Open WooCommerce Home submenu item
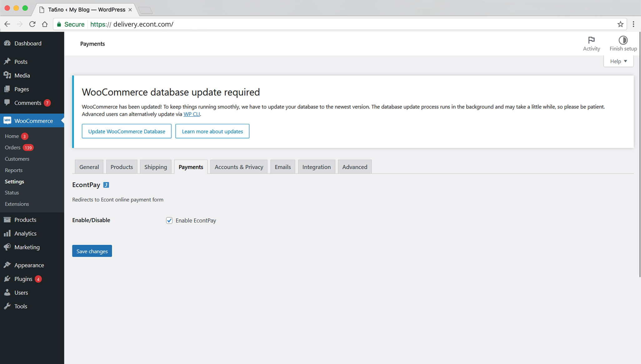This screenshot has width=641, height=364. pos(12,136)
